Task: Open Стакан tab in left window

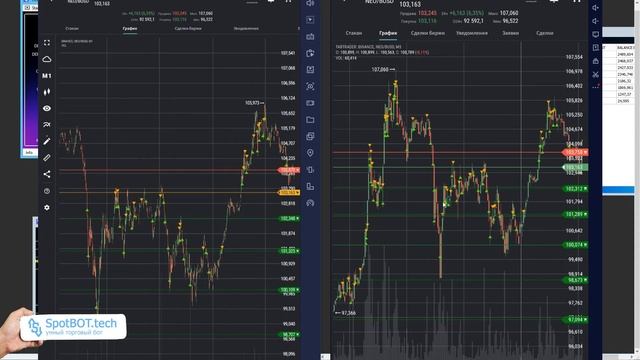Action: (72, 29)
